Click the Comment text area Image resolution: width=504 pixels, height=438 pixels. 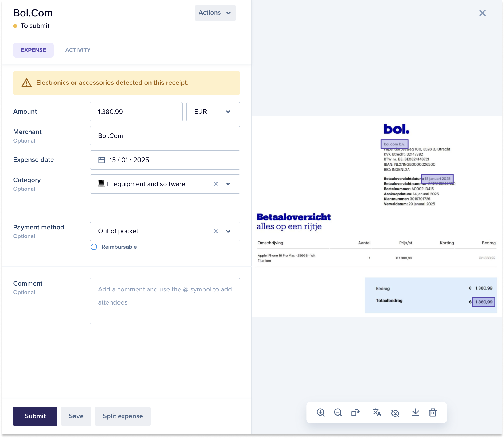click(165, 301)
